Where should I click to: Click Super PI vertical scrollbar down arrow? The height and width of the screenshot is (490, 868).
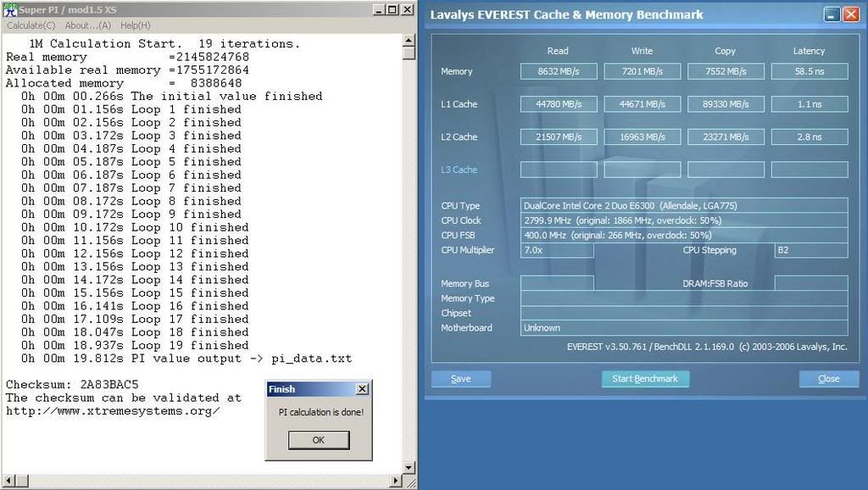pyautogui.click(x=409, y=468)
